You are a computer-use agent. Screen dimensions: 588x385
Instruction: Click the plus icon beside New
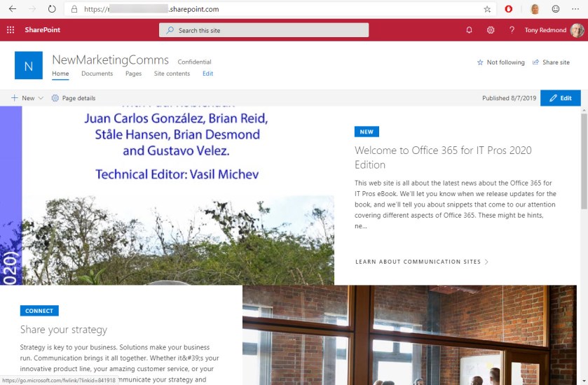[x=14, y=98]
